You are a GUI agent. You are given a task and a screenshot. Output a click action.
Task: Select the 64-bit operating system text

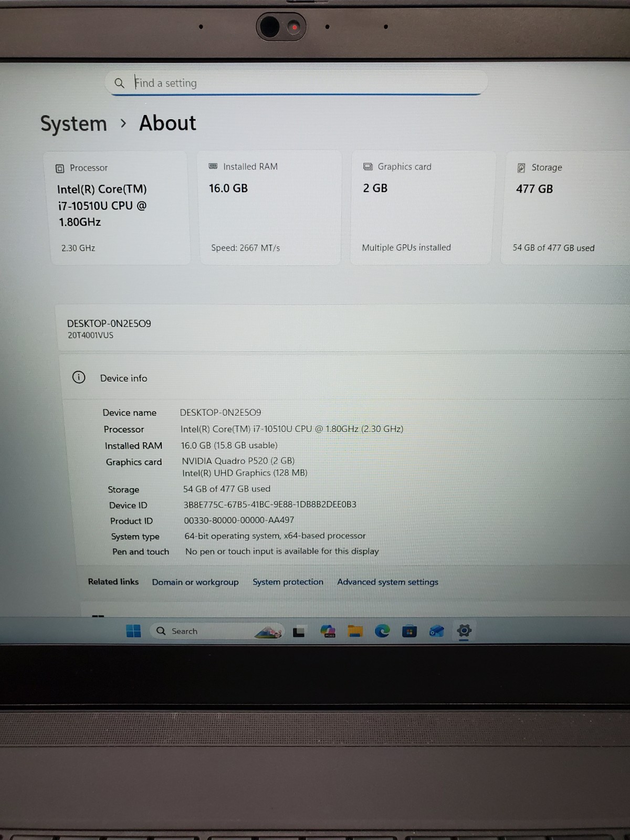(x=275, y=536)
